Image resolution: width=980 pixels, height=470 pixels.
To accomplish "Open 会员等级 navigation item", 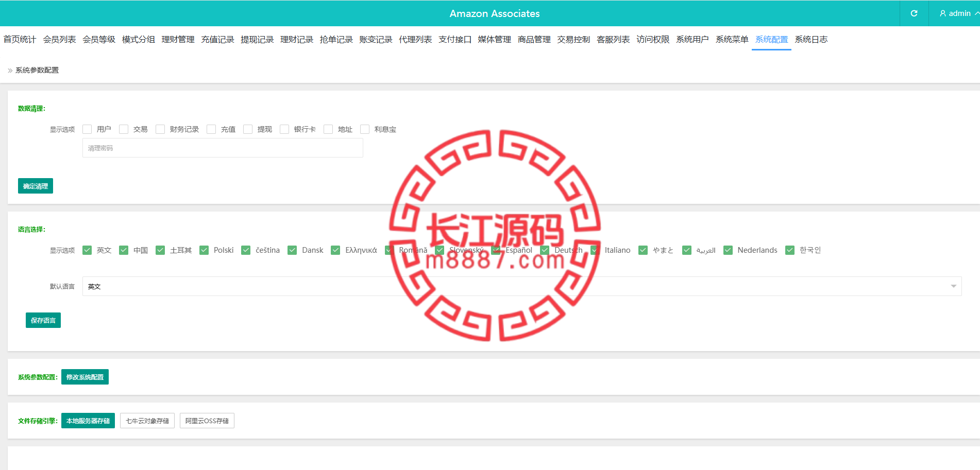I will tap(99, 39).
